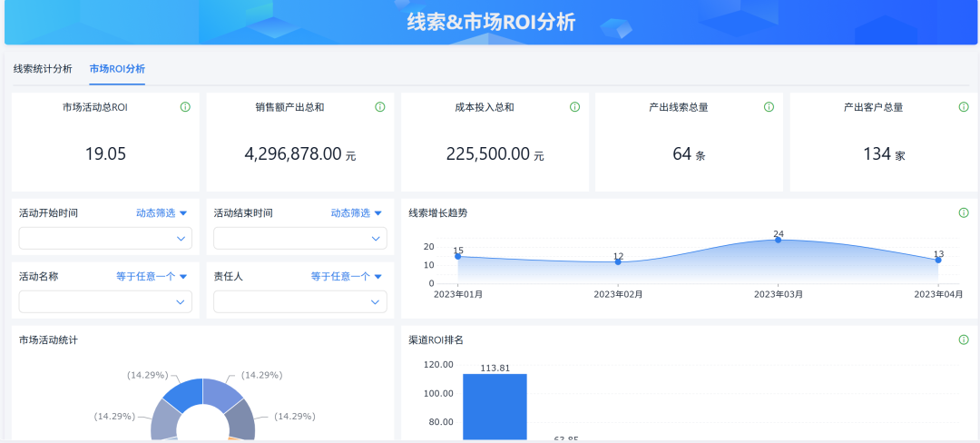Open 等于任意一个 dropdown for 活动名称
The image size is (980, 443).
[152, 276]
